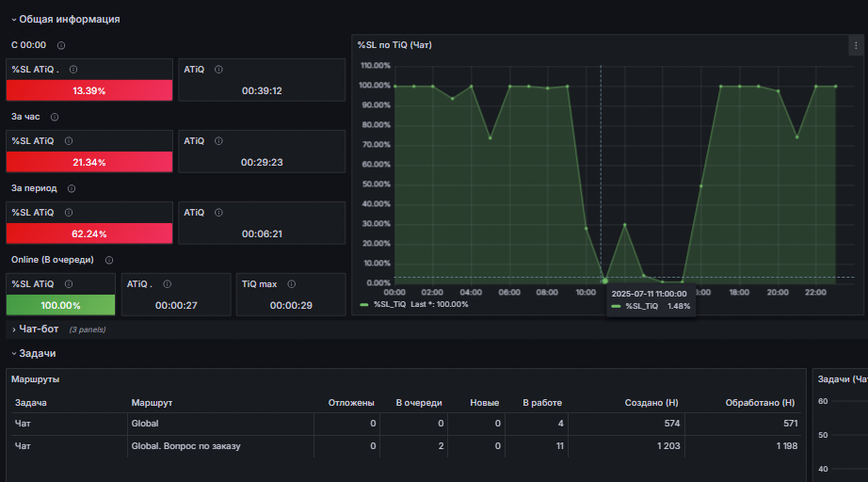Sort table by Создано (Н) column
This screenshot has width=868, height=482.
tap(651, 403)
